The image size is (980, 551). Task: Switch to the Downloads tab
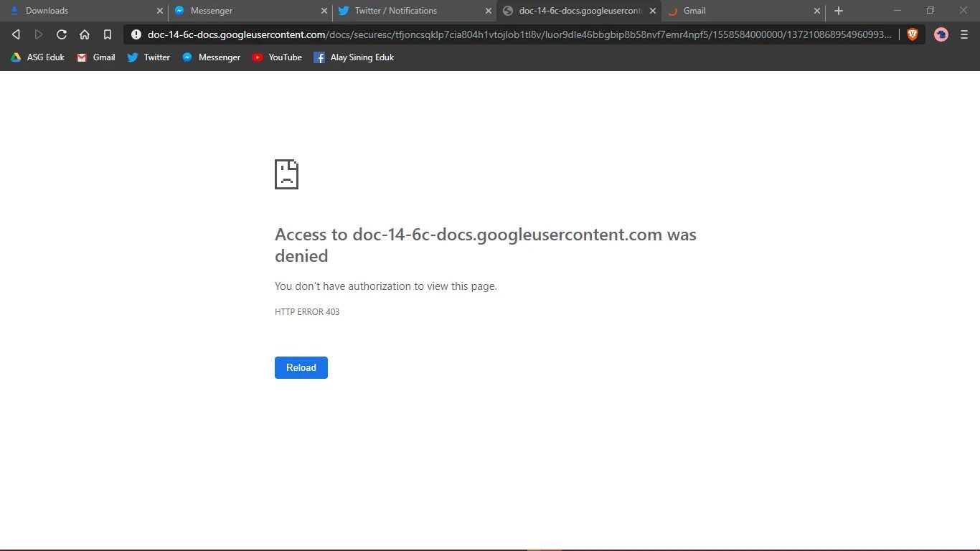(85, 11)
